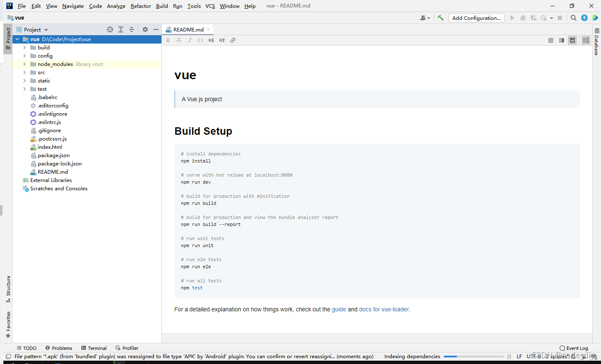
Task: Close the README.md editor tab
Action: (208, 29)
